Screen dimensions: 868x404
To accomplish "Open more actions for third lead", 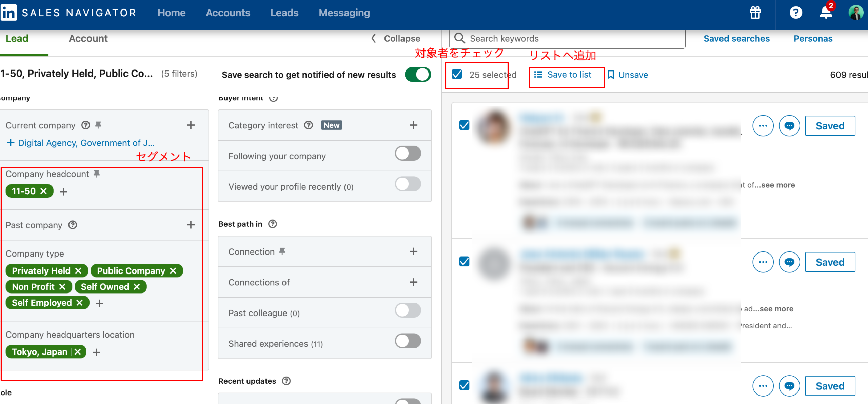I will pyautogui.click(x=763, y=386).
